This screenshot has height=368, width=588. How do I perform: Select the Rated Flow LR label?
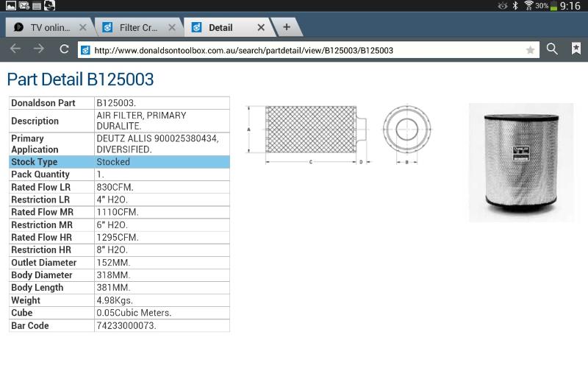[40, 187]
